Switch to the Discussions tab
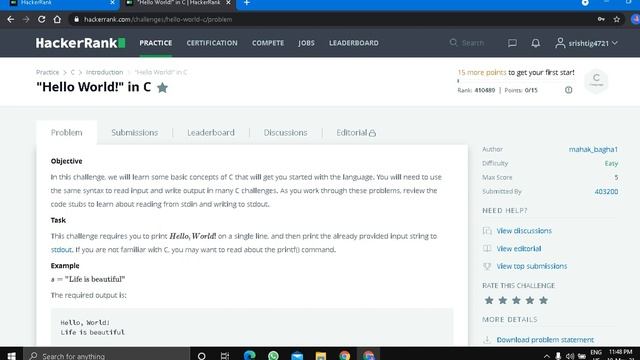The height and width of the screenshot is (360, 640). (x=285, y=133)
